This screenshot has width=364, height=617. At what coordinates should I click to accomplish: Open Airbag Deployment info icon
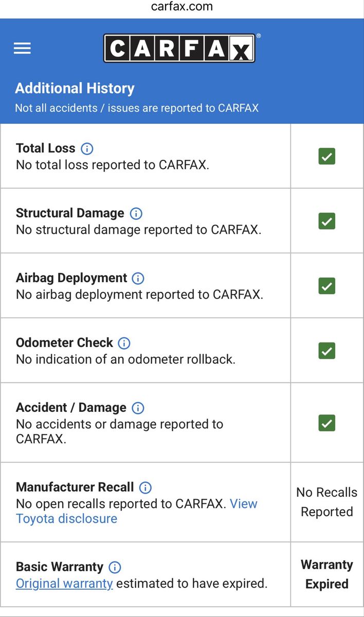[138, 279]
